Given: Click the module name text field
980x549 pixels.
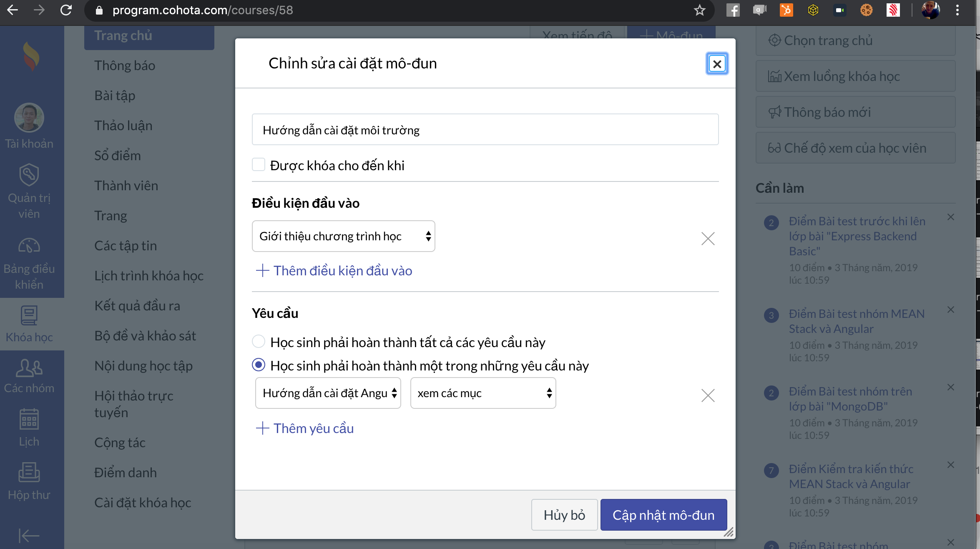Looking at the screenshot, I should (485, 130).
